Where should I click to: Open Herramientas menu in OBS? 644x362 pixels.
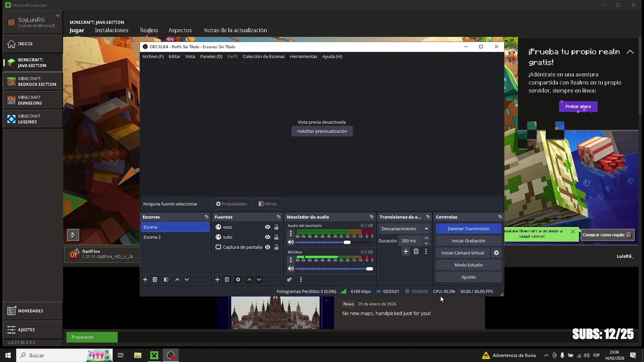click(303, 56)
